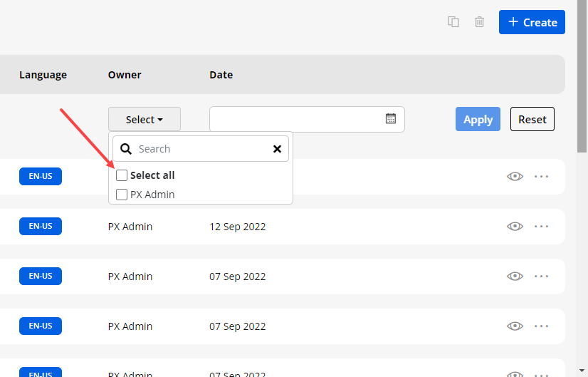Open the three-dot menu on the fourth row
This screenshot has width=588, height=377.
point(542,326)
